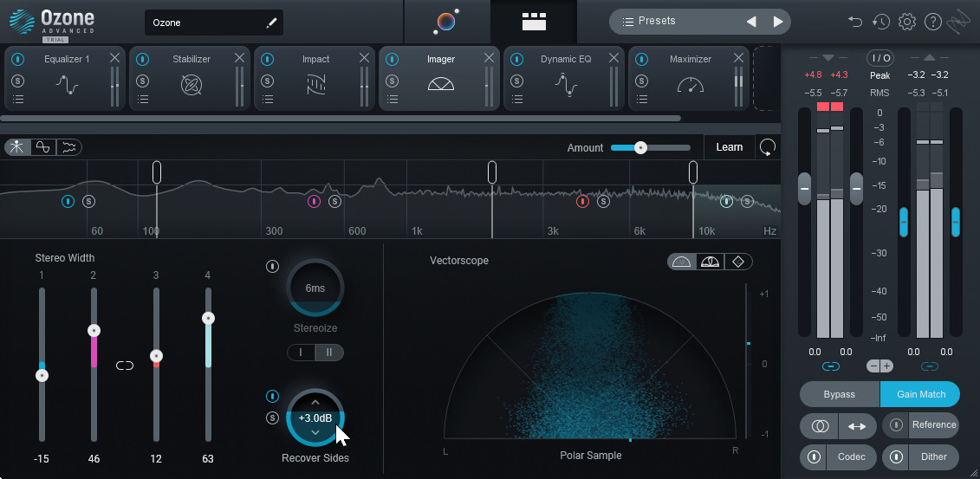Bypass the Maximizer module power
Screen dimensions: 980x479
(x=641, y=59)
